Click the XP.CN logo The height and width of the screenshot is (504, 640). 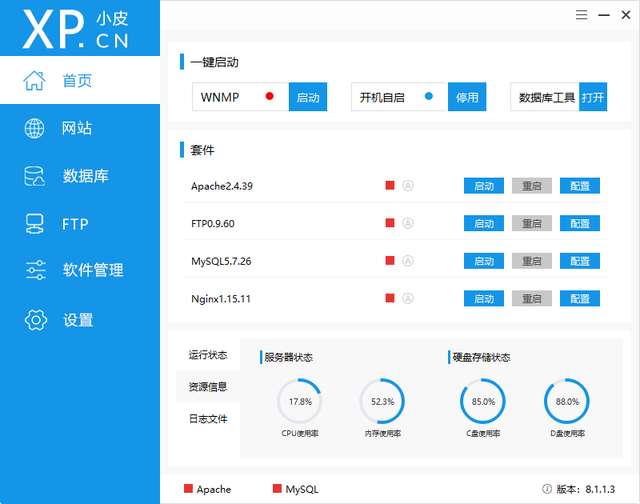pos(76,29)
